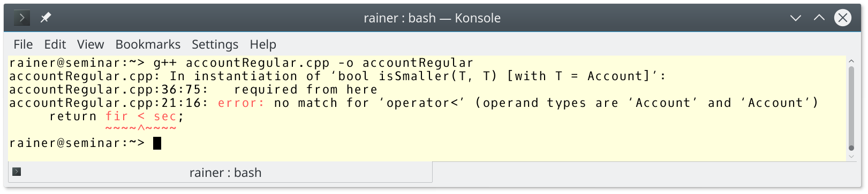Open the Help menu
This screenshot has width=868, height=194.
coord(263,44)
